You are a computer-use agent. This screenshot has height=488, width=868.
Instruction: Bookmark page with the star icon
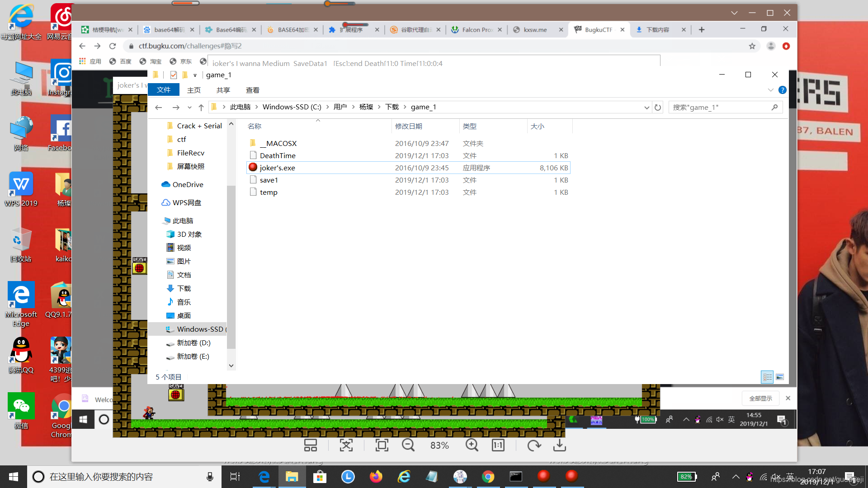pyautogui.click(x=752, y=46)
